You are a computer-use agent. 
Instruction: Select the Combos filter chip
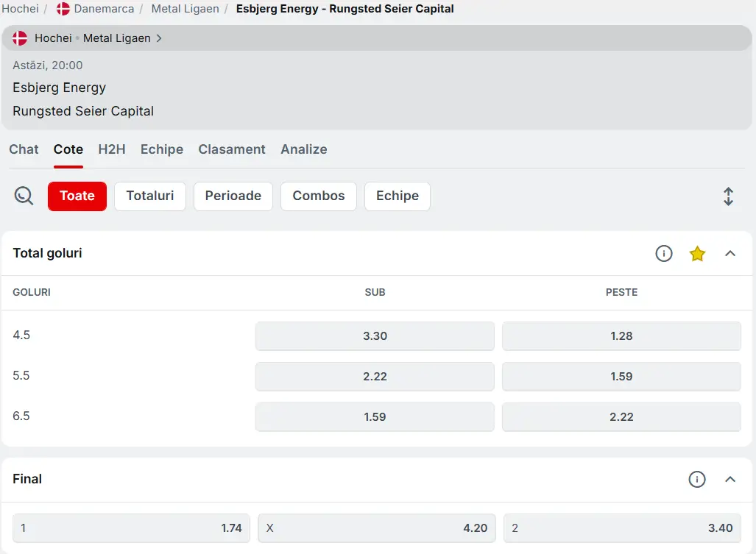point(319,196)
